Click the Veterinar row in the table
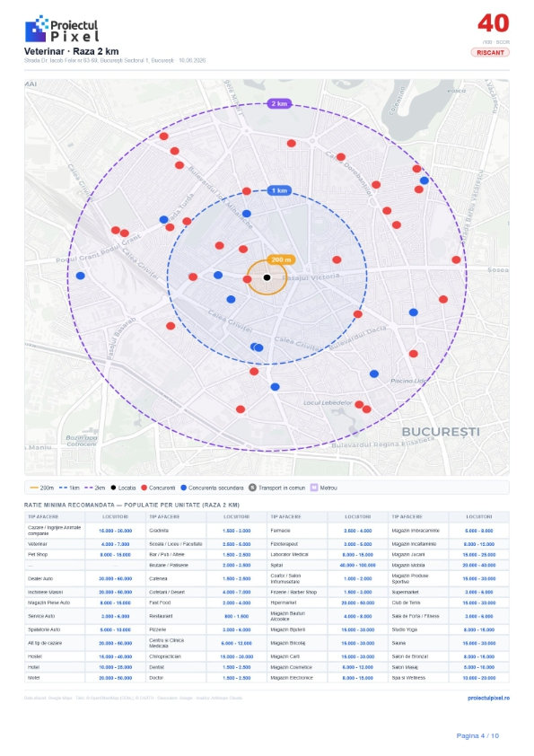This screenshot has height=756, width=534. [85, 544]
